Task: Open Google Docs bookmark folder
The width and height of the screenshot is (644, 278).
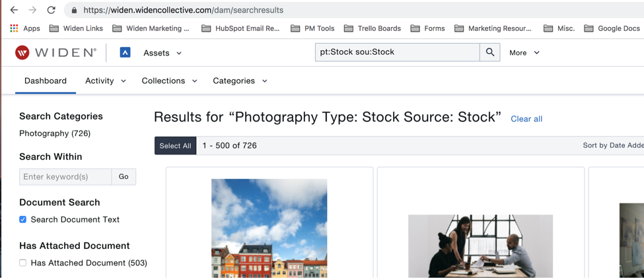Action: click(x=612, y=28)
